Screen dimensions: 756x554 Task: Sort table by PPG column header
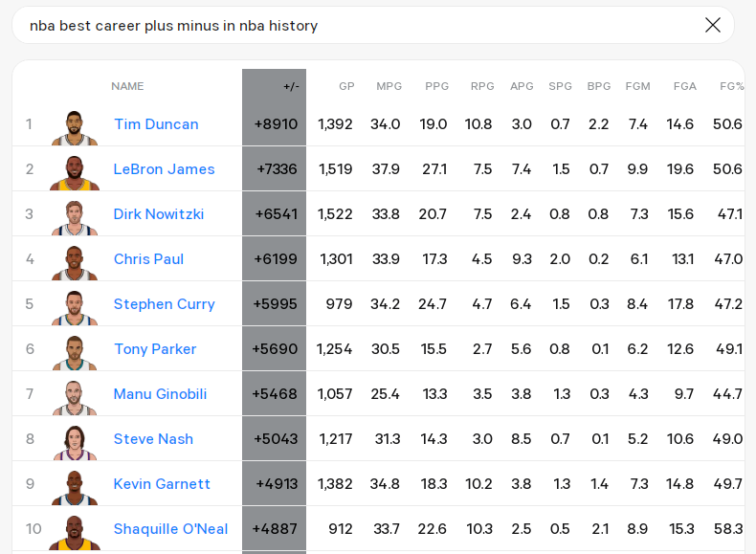coord(436,86)
